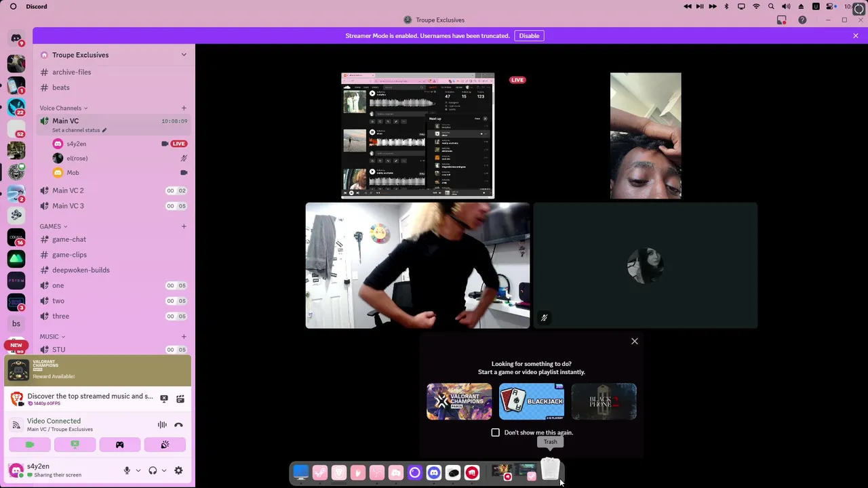Mute microphone in user panel

point(127,470)
